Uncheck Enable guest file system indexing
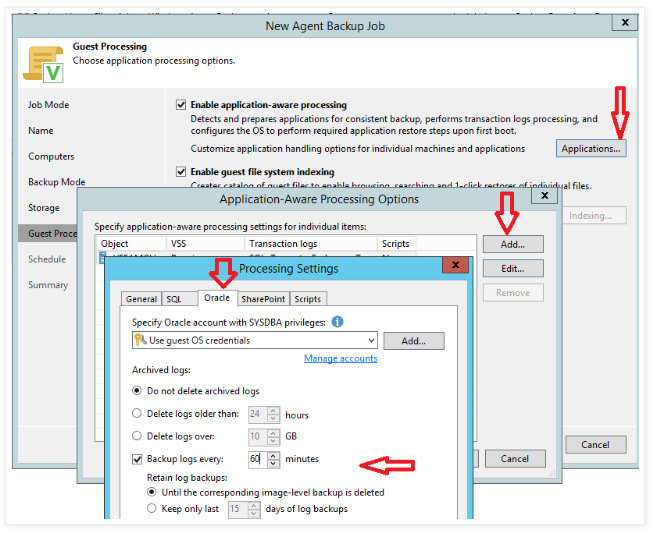This screenshot has width=652, height=533. (x=181, y=172)
